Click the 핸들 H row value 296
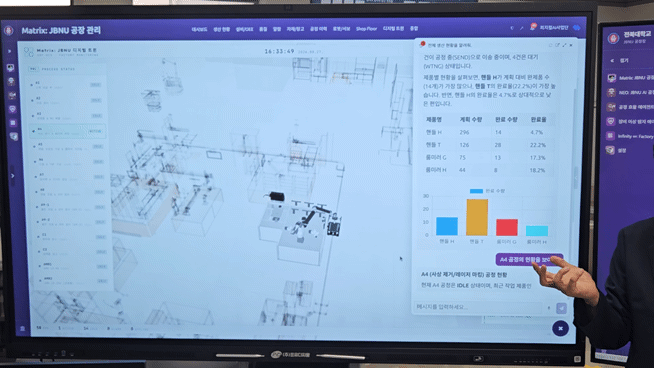 pyautogui.click(x=464, y=132)
